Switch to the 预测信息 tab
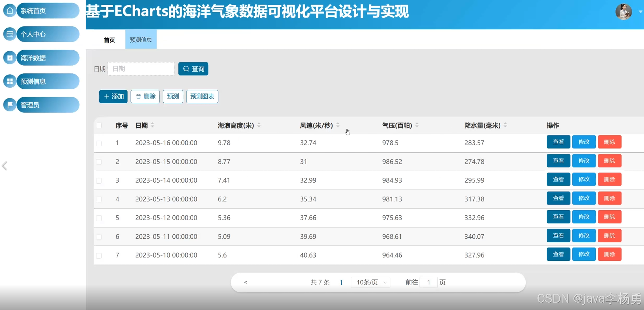The height and width of the screenshot is (310, 644). (141, 40)
